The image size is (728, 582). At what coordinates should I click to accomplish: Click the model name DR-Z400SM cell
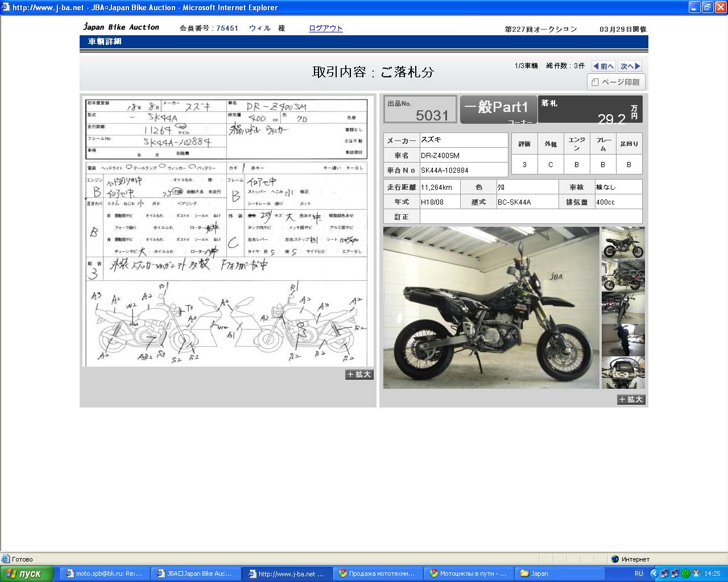coord(464,155)
